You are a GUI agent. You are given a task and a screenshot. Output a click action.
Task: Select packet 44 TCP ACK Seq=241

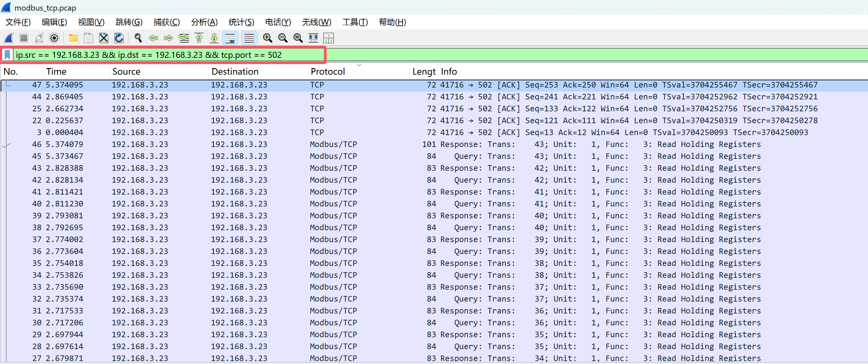click(434, 97)
